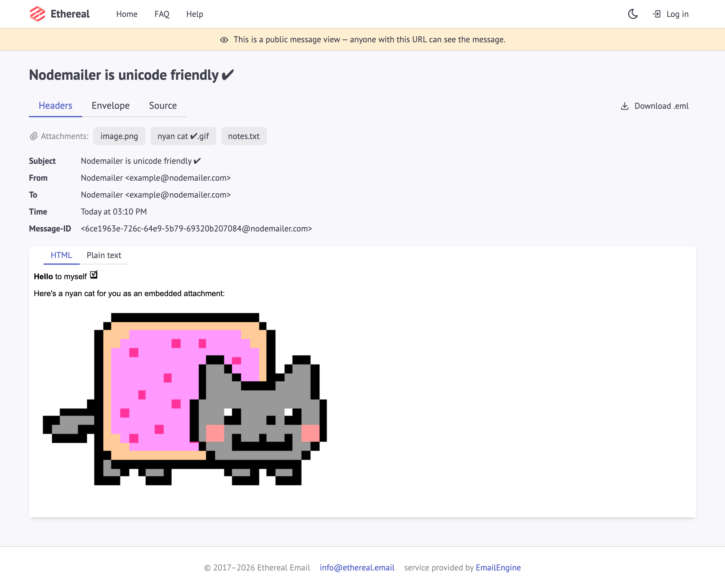
Task: Click the Time value Today at 03:10 PM
Action: (114, 212)
